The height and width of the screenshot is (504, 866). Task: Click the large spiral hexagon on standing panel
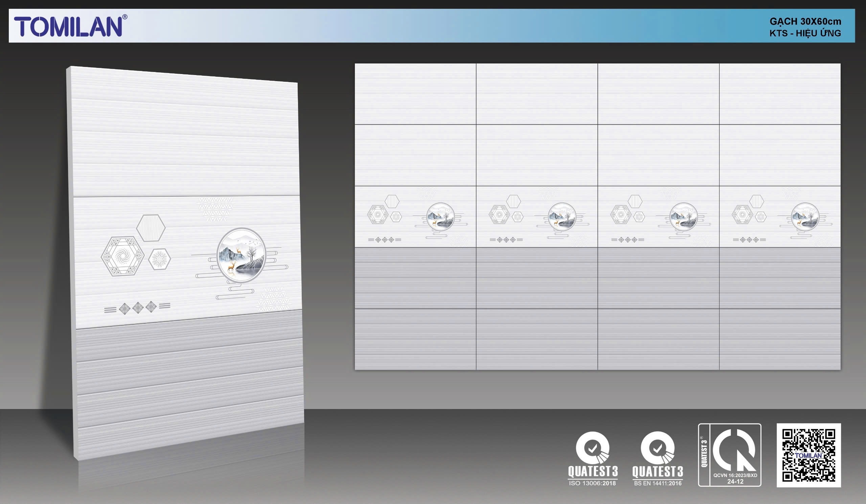click(x=122, y=256)
